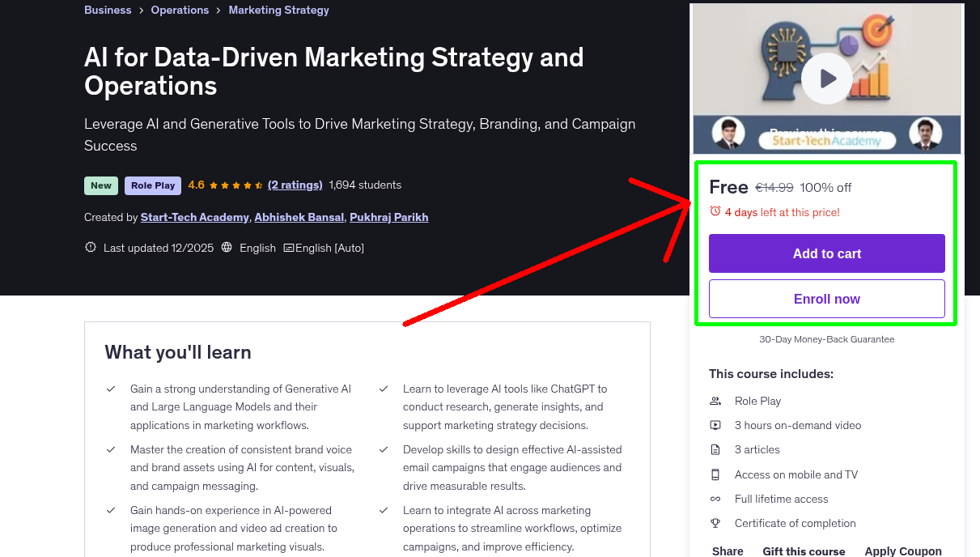Visit the Start-Tech Academy instructor link
Viewport: 980px width, 557px height.
point(194,217)
